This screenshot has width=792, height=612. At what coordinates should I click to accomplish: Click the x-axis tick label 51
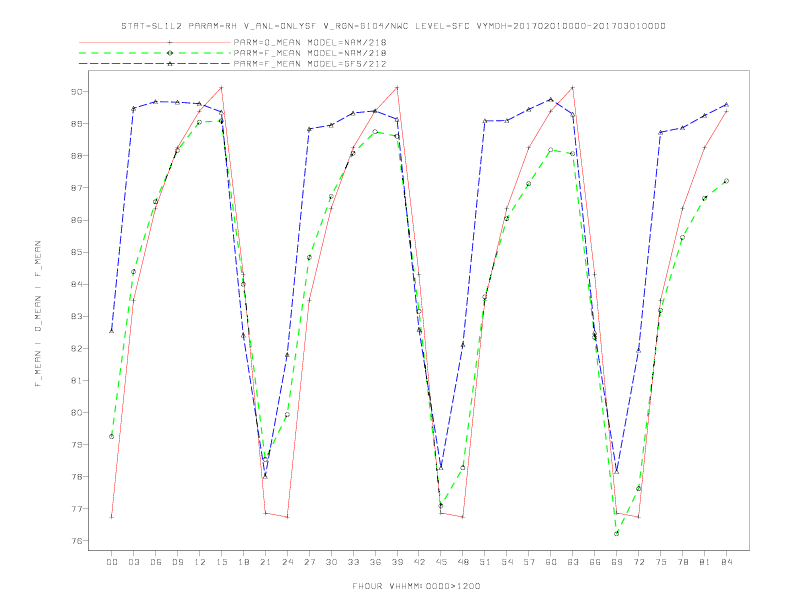click(485, 562)
